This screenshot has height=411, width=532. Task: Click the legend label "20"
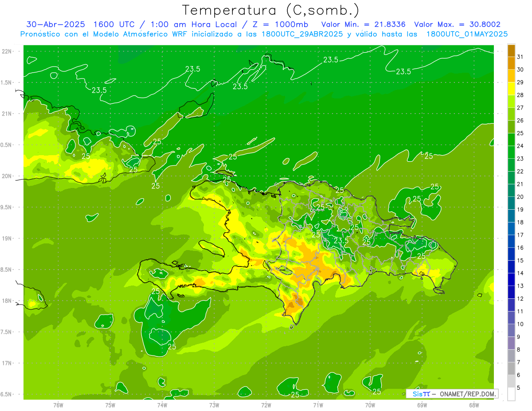(x=520, y=197)
